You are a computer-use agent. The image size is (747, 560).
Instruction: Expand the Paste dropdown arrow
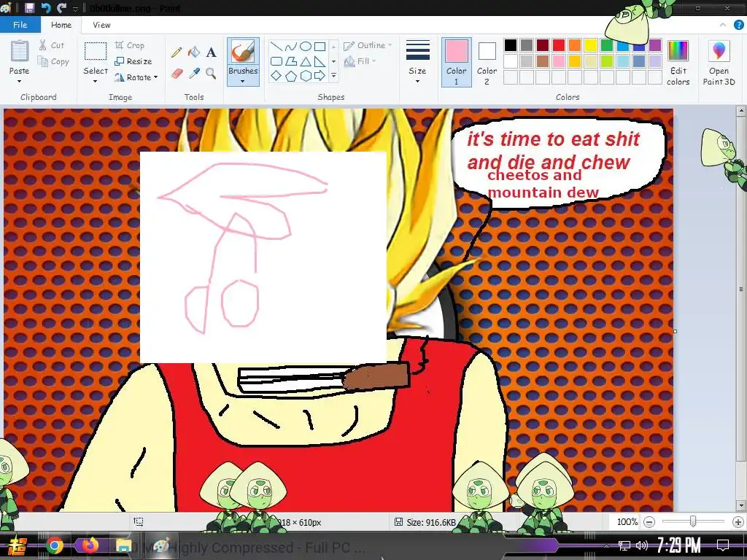pyautogui.click(x=20, y=82)
